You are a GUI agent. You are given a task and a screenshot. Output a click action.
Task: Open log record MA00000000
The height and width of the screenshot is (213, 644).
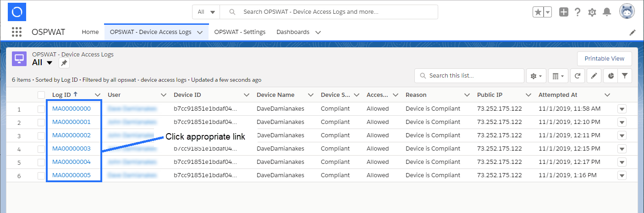click(72, 109)
